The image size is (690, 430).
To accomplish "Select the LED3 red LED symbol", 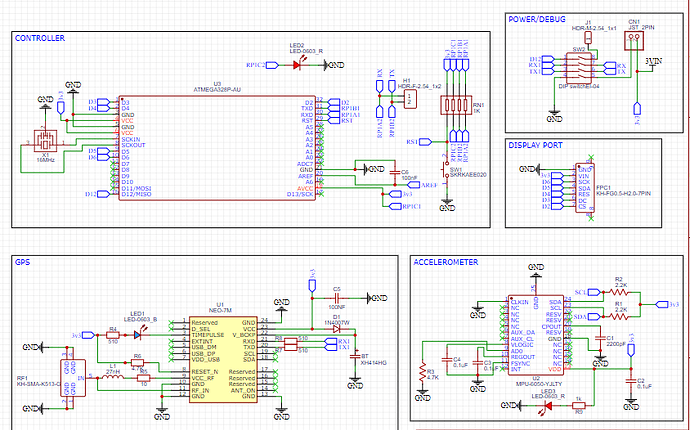I will tap(548, 404).
